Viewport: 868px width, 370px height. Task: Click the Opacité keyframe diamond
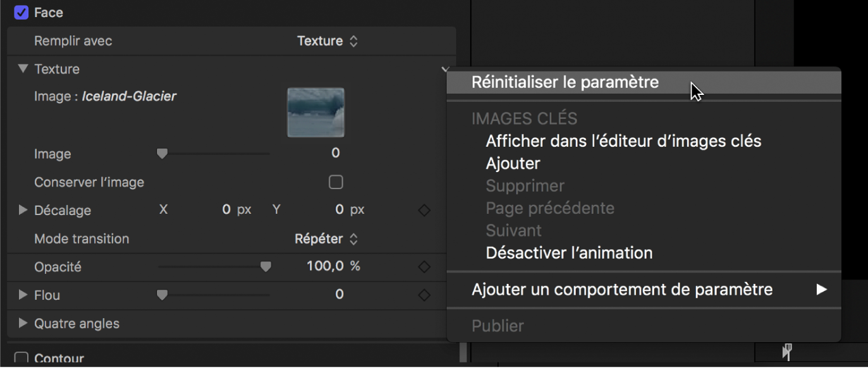click(424, 266)
